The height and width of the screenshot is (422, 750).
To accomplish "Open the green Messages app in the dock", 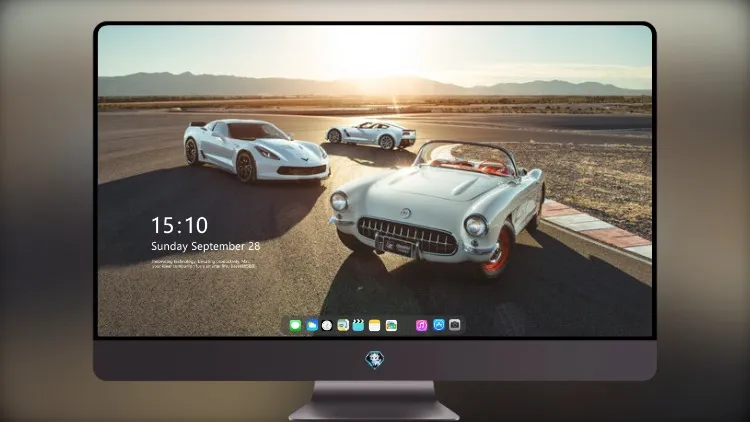I will 295,325.
